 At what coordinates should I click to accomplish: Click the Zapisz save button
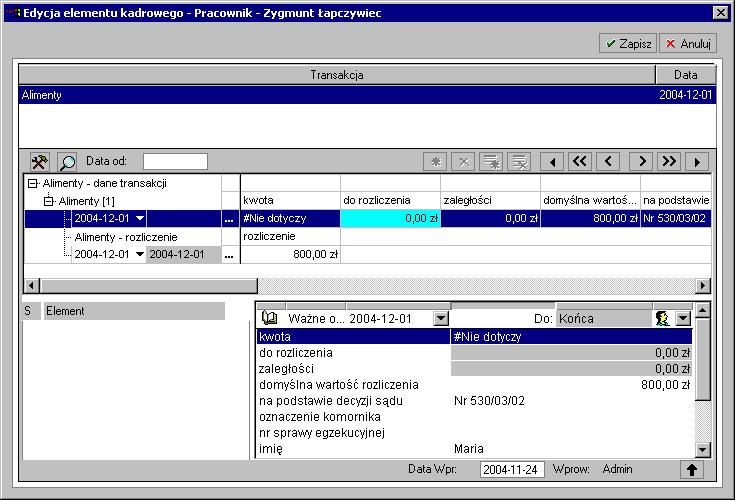tap(628, 44)
